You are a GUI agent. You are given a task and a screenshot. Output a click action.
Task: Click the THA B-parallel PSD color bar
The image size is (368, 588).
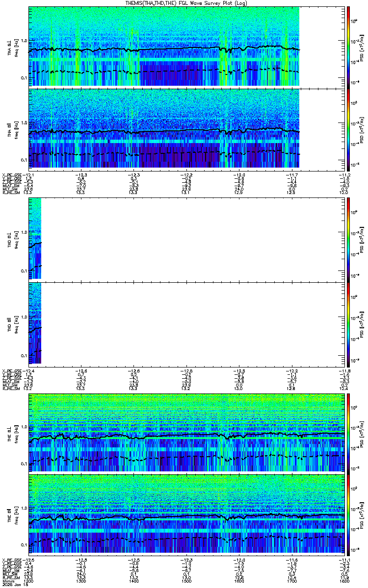coord(348,129)
